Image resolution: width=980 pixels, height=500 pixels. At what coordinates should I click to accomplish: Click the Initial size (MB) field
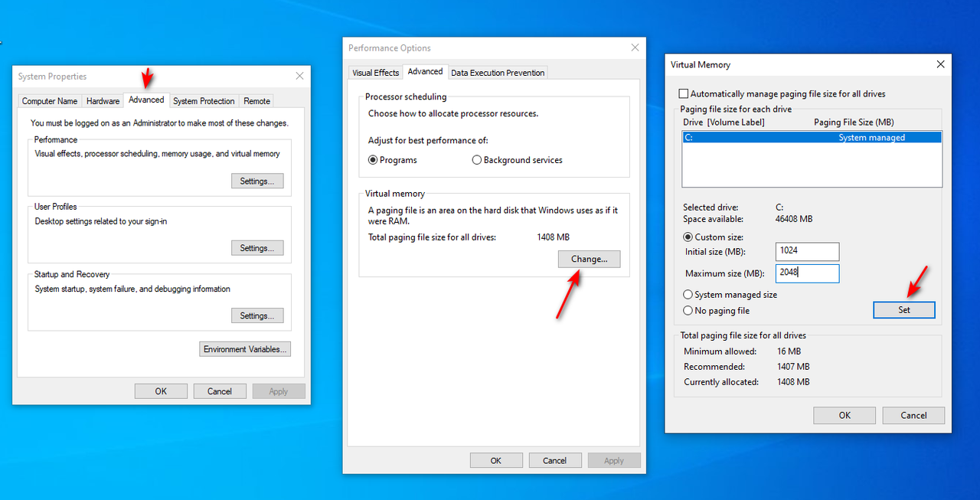(x=808, y=251)
